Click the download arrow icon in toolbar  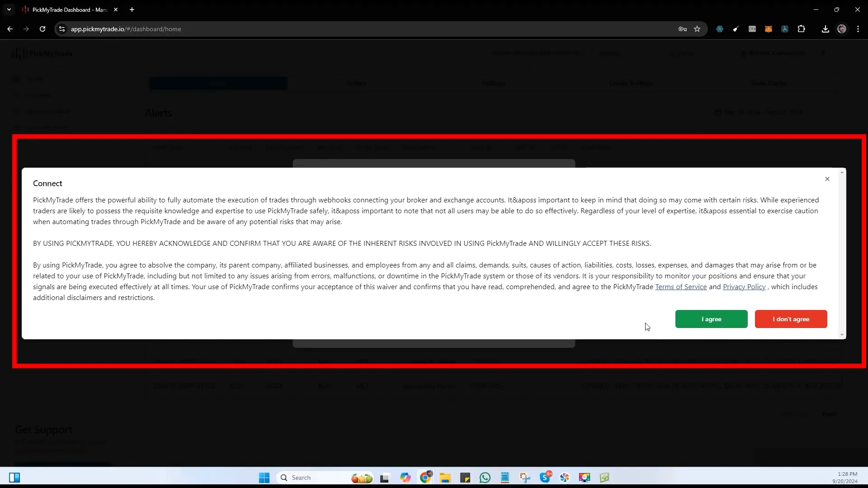coord(826,28)
